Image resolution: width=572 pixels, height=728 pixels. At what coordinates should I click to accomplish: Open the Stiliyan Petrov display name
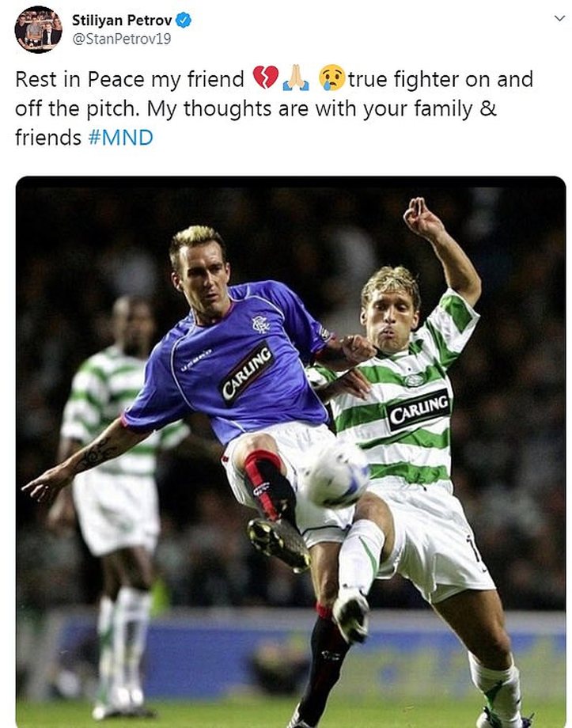122,21
